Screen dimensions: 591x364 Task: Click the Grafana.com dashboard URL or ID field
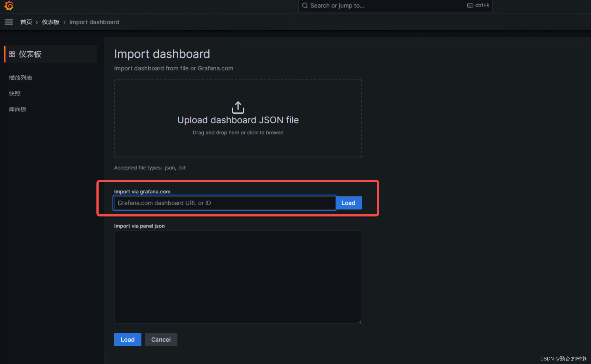pos(225,203)
